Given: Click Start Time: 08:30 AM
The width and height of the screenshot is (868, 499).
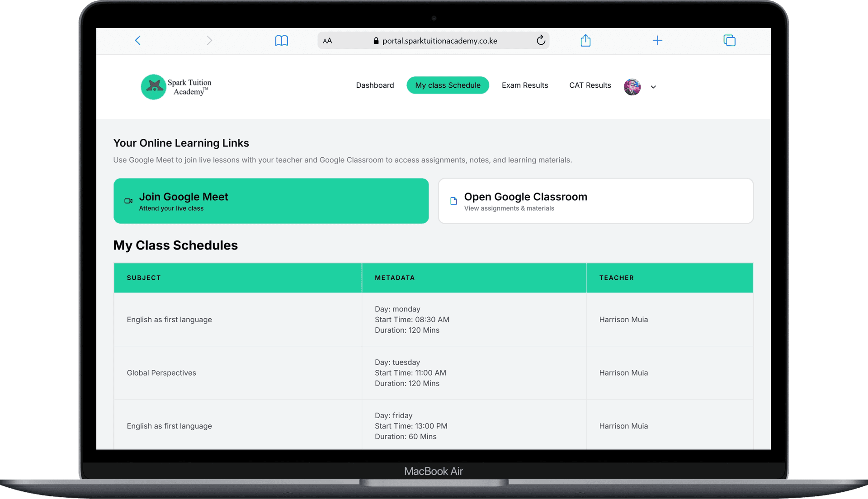Looking at the screenshot, I should click(x=412, y=320).
